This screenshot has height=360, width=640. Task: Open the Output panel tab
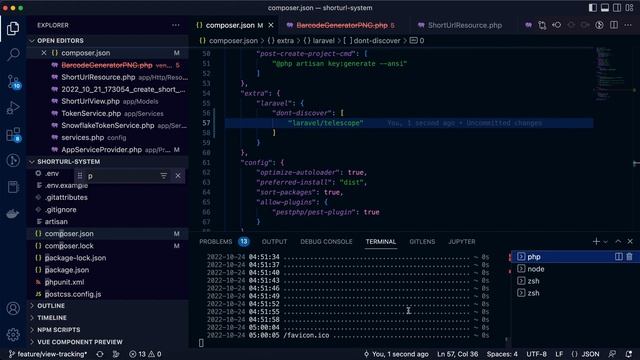click(274, 242)
